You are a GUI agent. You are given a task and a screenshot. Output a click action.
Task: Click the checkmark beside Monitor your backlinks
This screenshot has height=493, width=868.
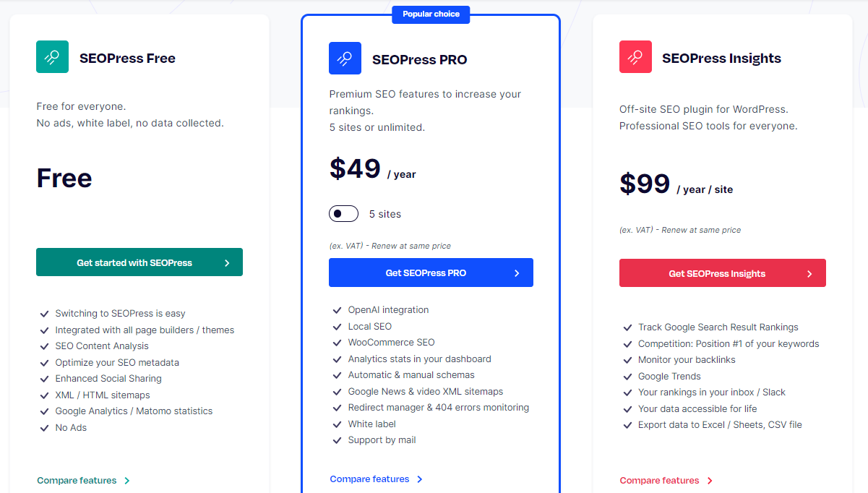(627, 359)
